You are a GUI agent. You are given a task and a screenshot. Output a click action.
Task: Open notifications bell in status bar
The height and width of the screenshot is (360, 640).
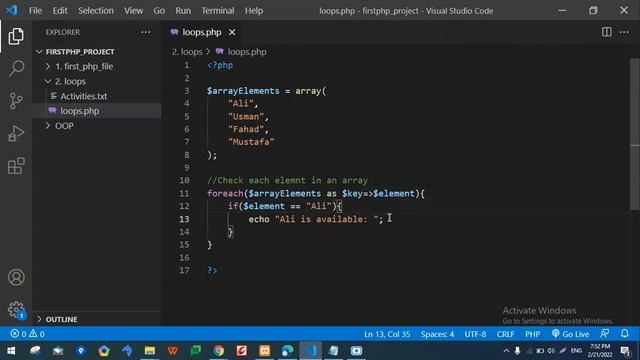pos(624,333)
